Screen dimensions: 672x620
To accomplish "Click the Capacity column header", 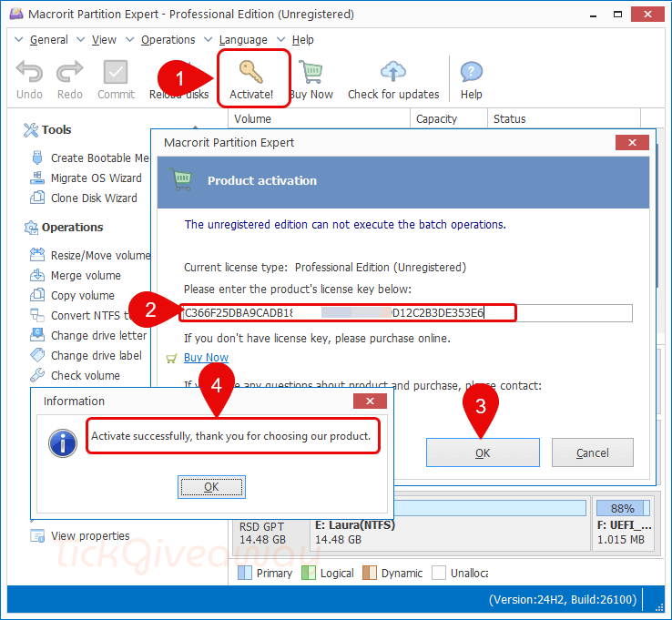I will coord(449,118).
